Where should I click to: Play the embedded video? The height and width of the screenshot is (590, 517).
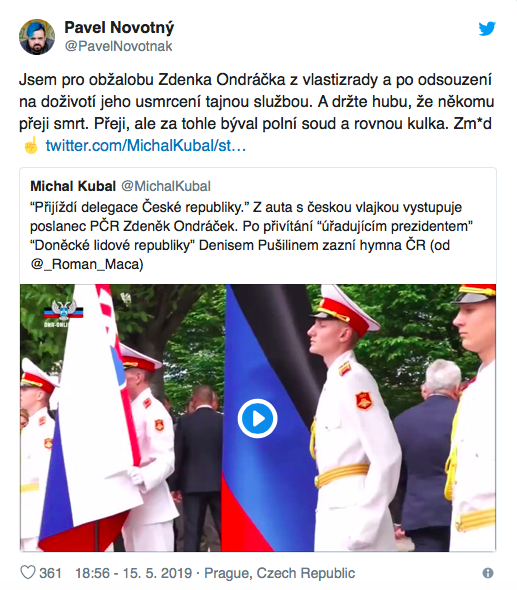(257, 418)
